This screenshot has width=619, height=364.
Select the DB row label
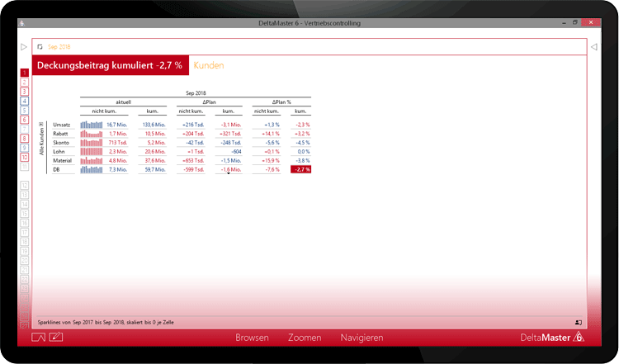click(56, 170)
